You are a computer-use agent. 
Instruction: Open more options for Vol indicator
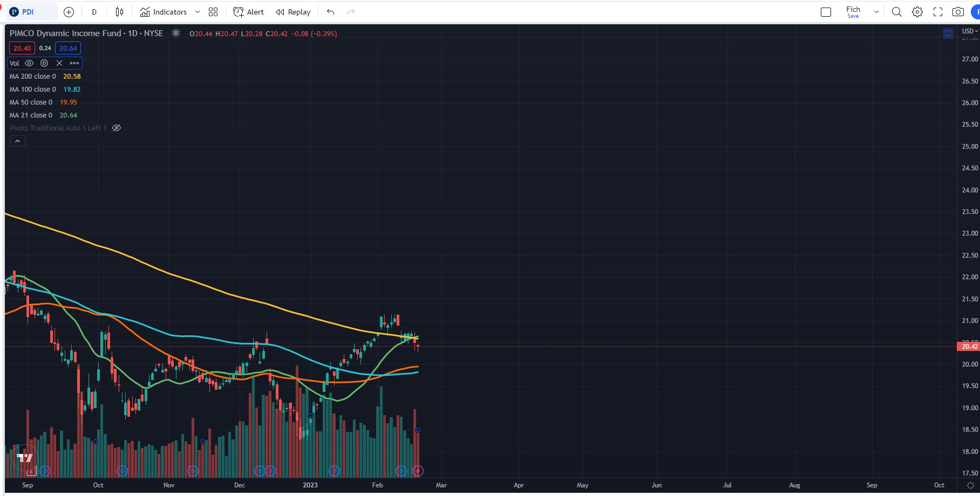pos(74,63)
